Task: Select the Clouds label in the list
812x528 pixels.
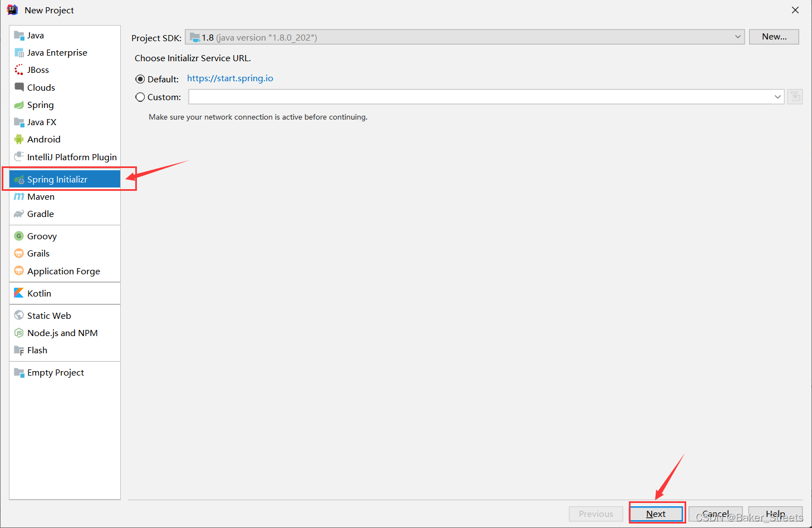Action: click(41, 87)
